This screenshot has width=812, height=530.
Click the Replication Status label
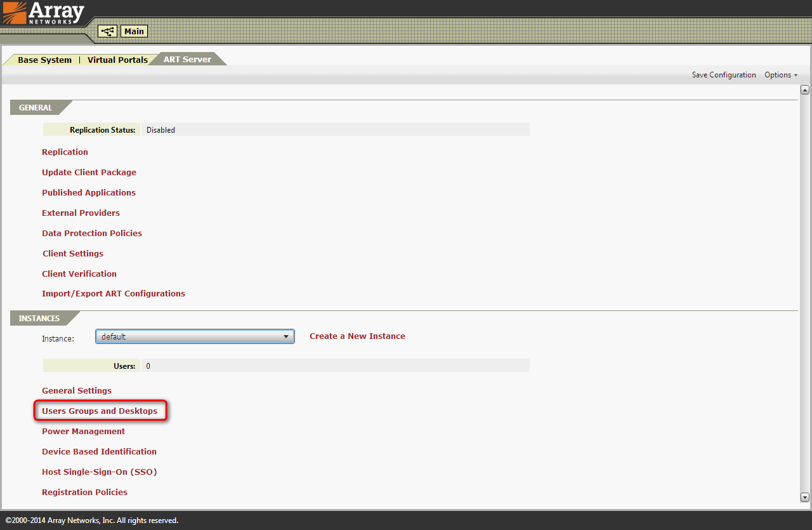(102, 130)
